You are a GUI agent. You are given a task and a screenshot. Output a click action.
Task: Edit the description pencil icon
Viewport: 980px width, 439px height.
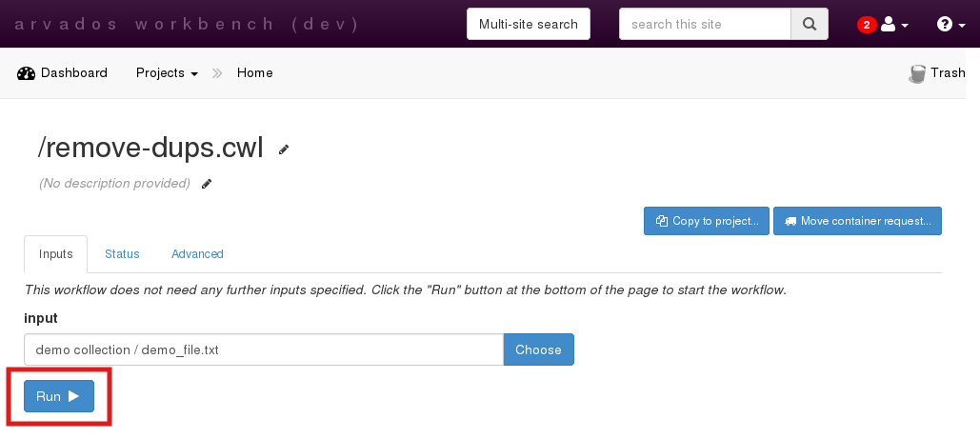click(207, 184)
